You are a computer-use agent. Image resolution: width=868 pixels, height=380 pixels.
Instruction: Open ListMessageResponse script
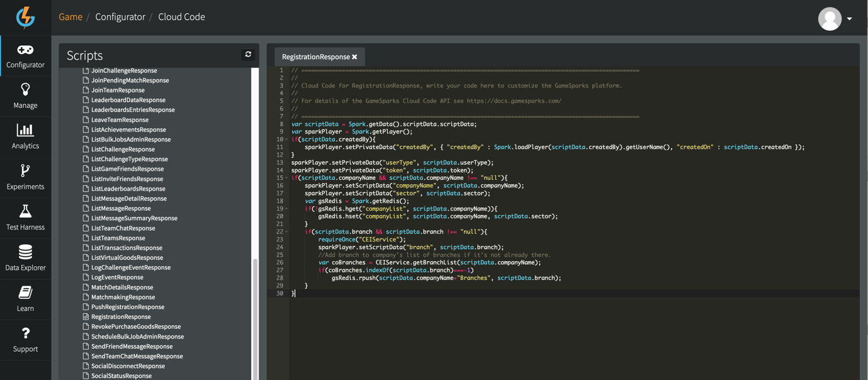click(x=121, y=208)
